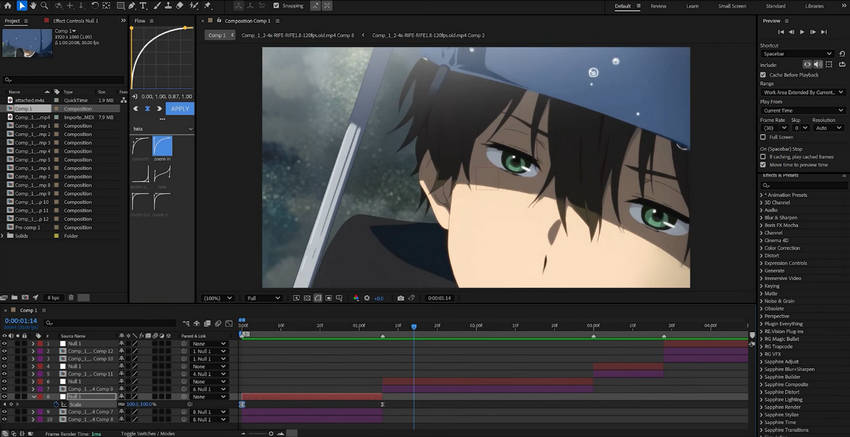Viewport: 850px width, 437px height.
Task: Switch to the Review workspace
Action: pyautogui.click(x=658, y=6)
